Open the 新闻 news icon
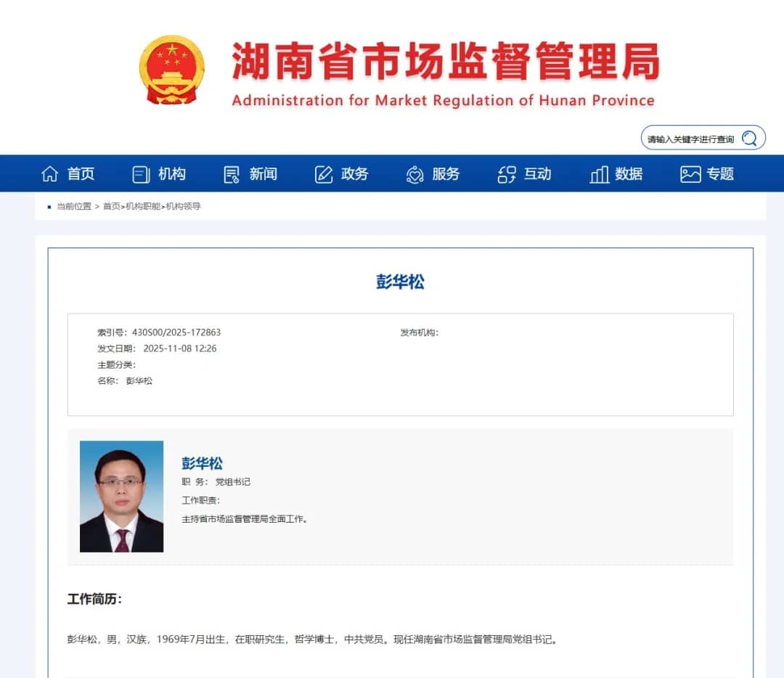Viewport: 784px width, 678px height. (231, 173)
